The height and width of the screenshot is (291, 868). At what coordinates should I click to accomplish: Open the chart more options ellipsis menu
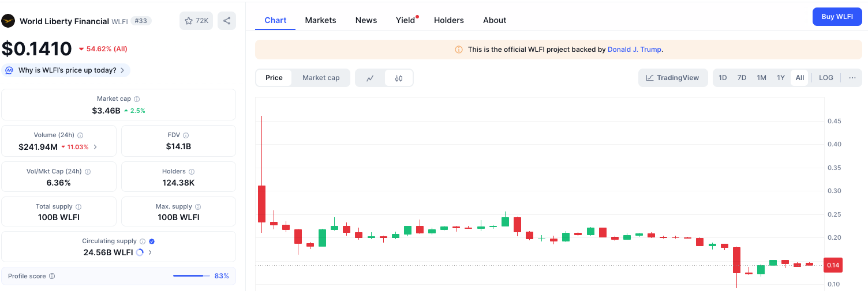(852, 78)
